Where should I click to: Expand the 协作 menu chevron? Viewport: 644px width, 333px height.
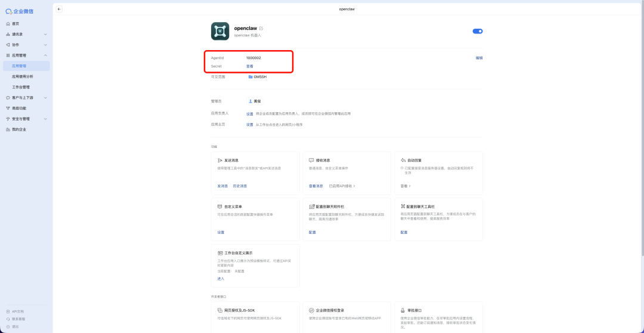point(45,45)
